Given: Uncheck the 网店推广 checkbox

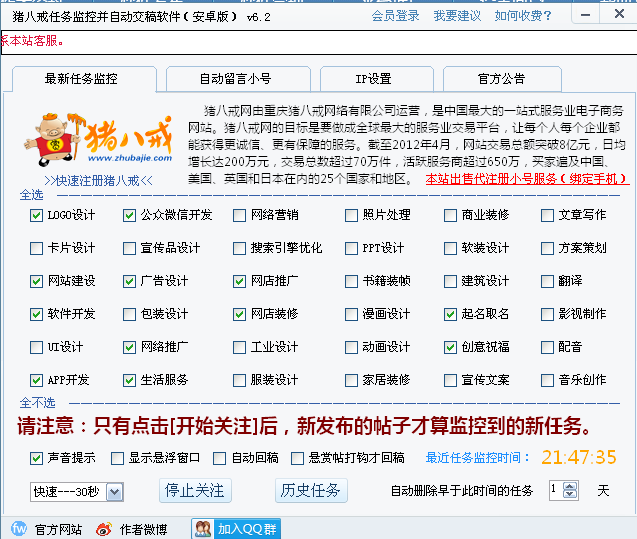Looking at the screenshot, I should click(239, 281).
